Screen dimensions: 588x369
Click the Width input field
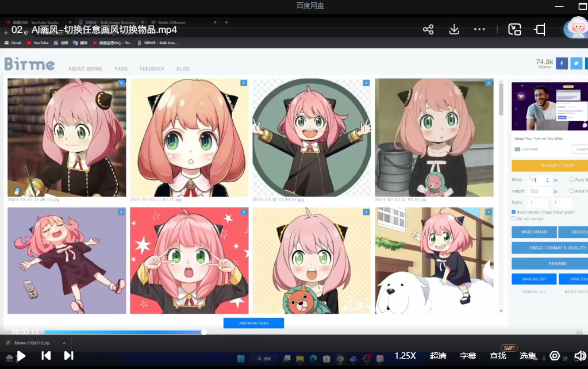[540, 180]
